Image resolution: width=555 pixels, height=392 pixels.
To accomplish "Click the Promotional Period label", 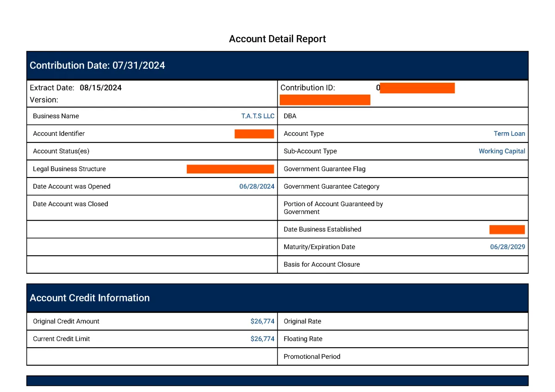I will [x=312, y=356].
